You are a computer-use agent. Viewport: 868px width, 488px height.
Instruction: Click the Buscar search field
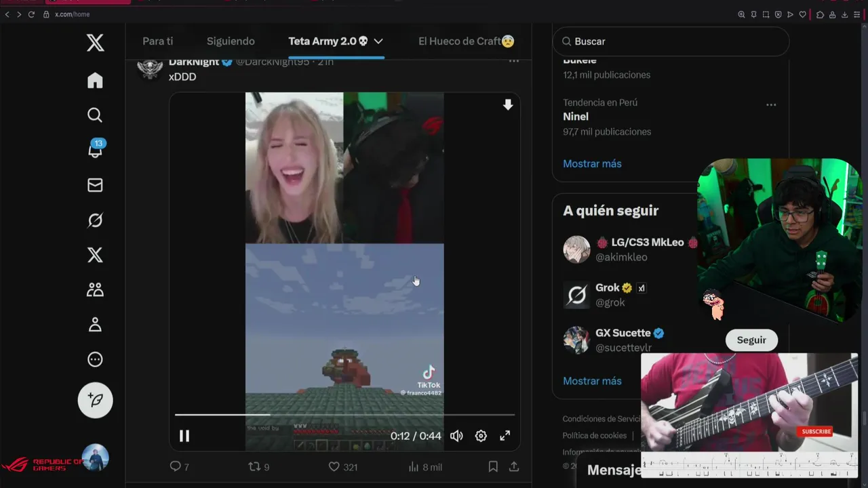(x=671, y=41)
